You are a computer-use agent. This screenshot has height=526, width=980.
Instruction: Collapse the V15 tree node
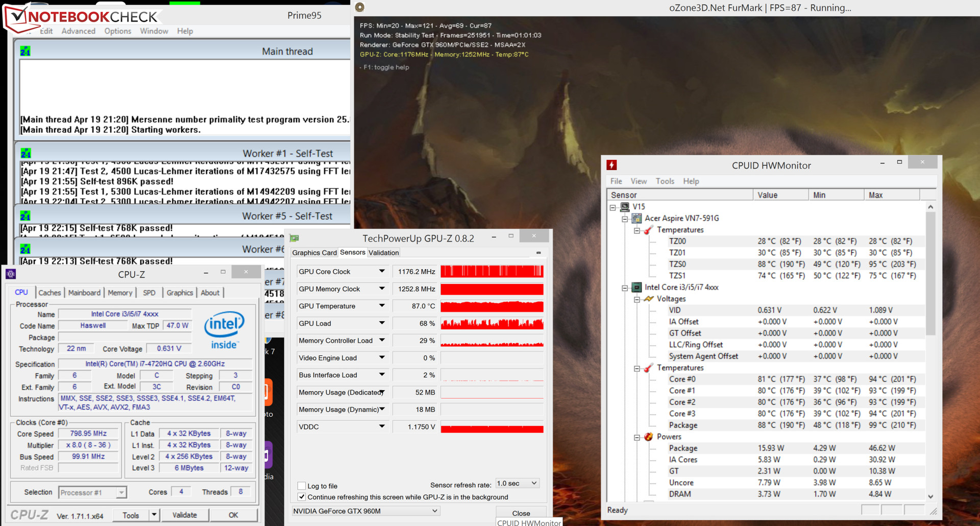(612, 207)
